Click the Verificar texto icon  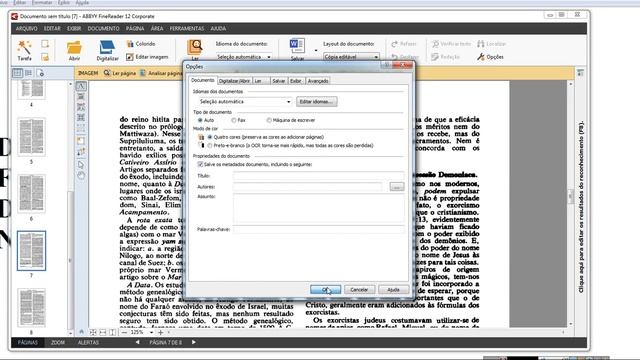[436, 44]
